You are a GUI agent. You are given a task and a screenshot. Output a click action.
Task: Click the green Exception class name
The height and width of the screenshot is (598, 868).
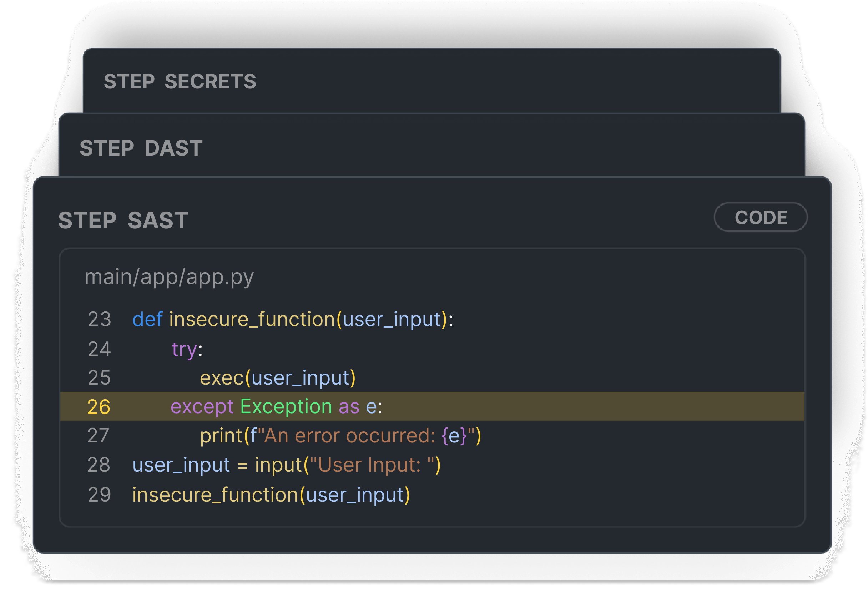286,407
